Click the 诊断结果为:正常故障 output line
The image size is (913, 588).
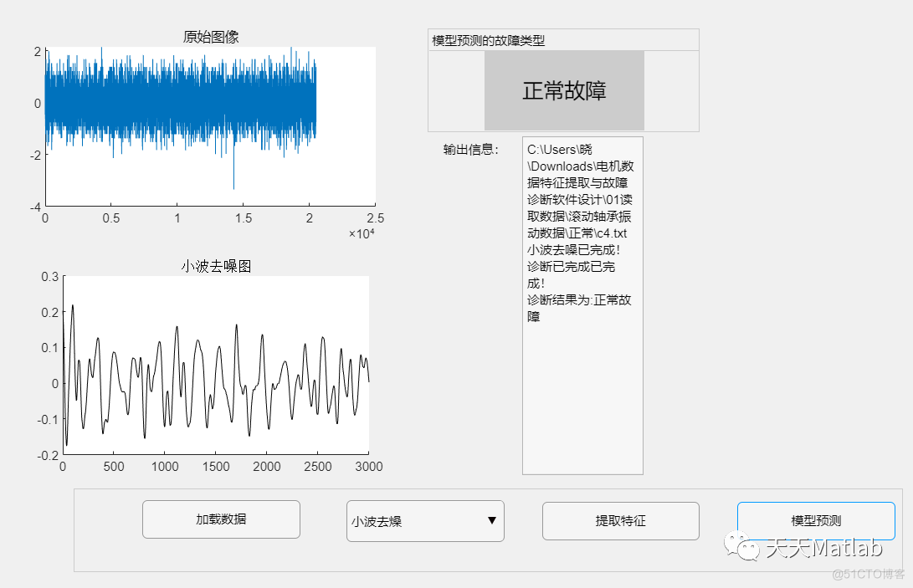[x=579, y=309]
